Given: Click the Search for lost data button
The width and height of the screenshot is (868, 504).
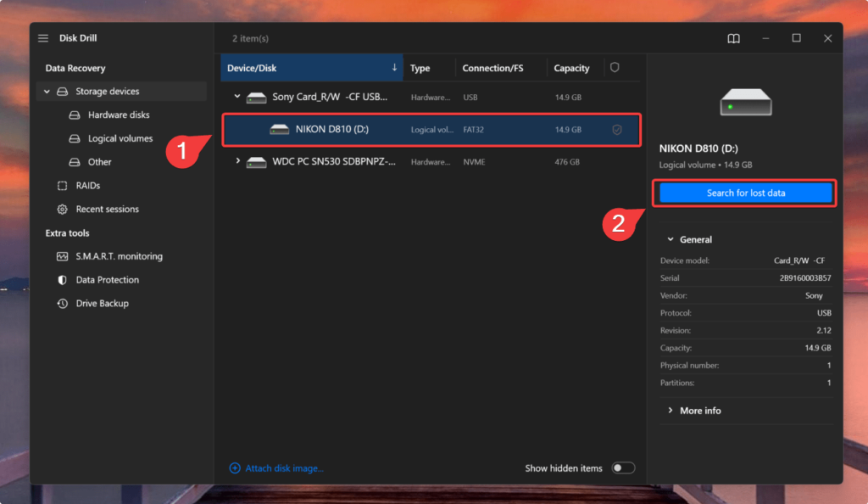Looking at the screenshot, I should point(743,193).
